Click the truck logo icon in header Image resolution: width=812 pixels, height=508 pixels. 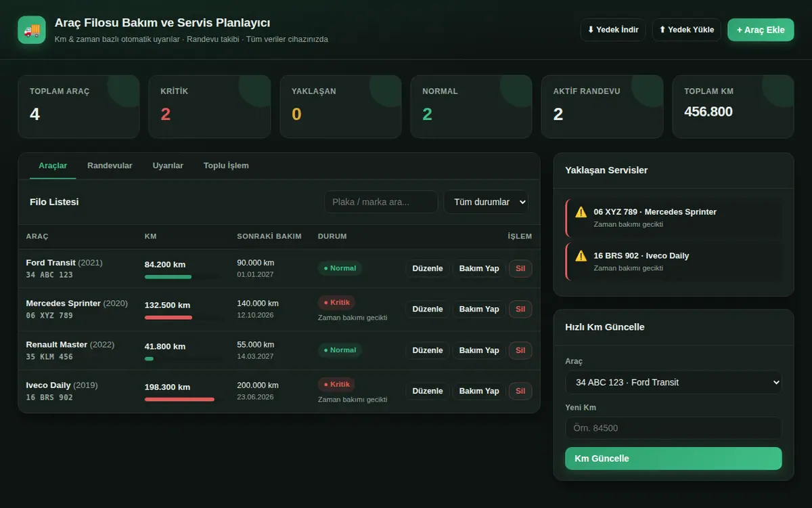32,30
